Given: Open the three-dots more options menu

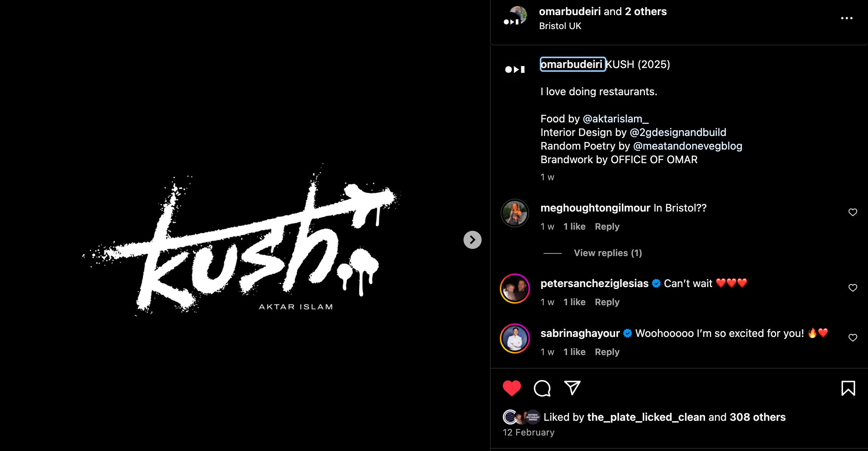Looking at the screenshot, I should coord(846,18).
